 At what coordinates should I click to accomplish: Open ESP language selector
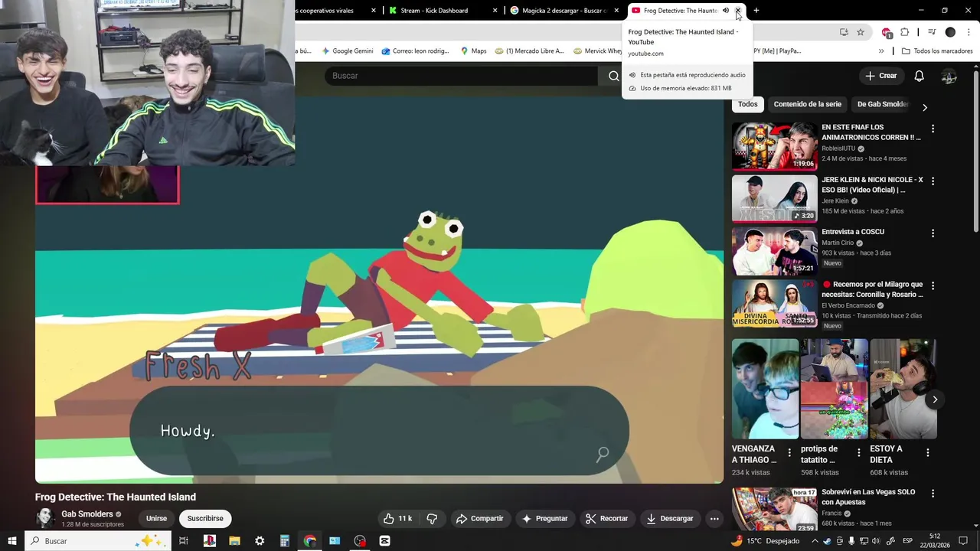point(907,541)
